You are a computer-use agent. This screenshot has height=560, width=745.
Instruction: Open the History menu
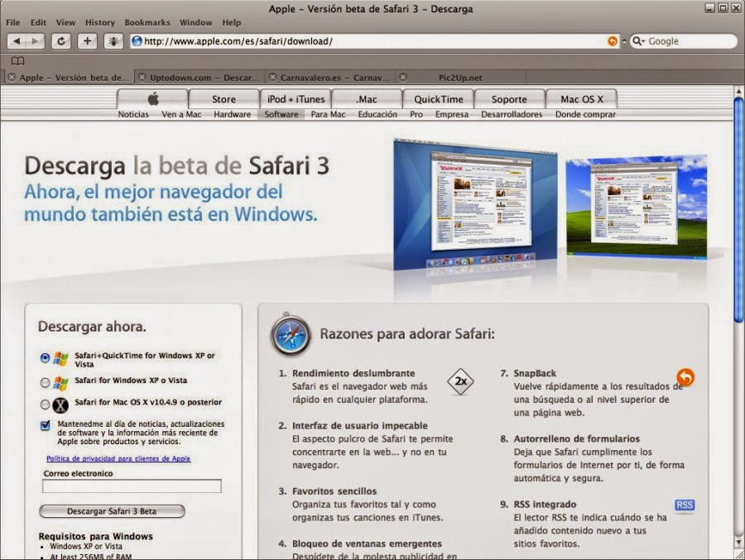coord(100,22)
